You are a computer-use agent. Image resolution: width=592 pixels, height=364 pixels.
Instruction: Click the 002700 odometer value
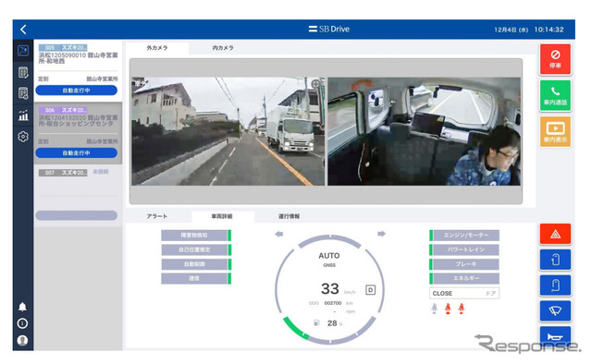coord(333,303)
